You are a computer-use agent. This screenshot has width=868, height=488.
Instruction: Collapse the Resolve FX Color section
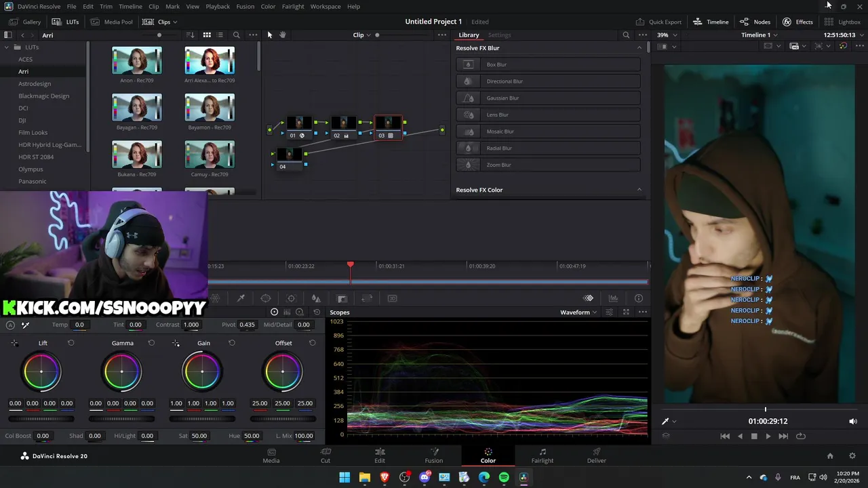[639, 190]
